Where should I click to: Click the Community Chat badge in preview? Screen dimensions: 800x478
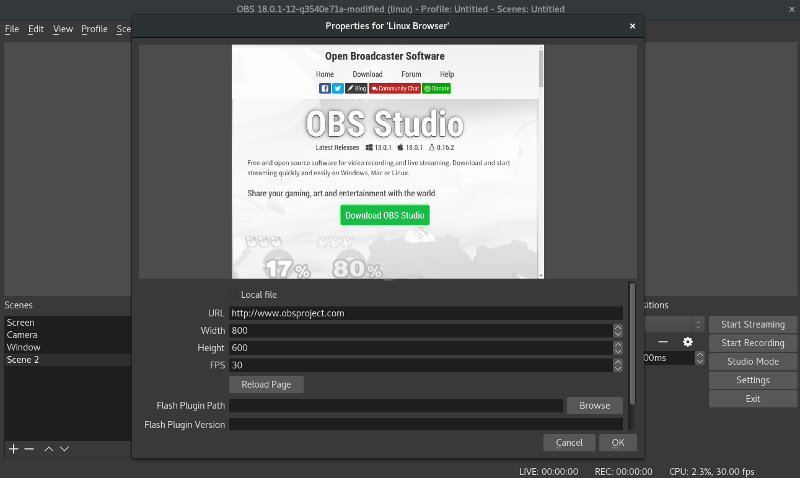tap(395, 88)
